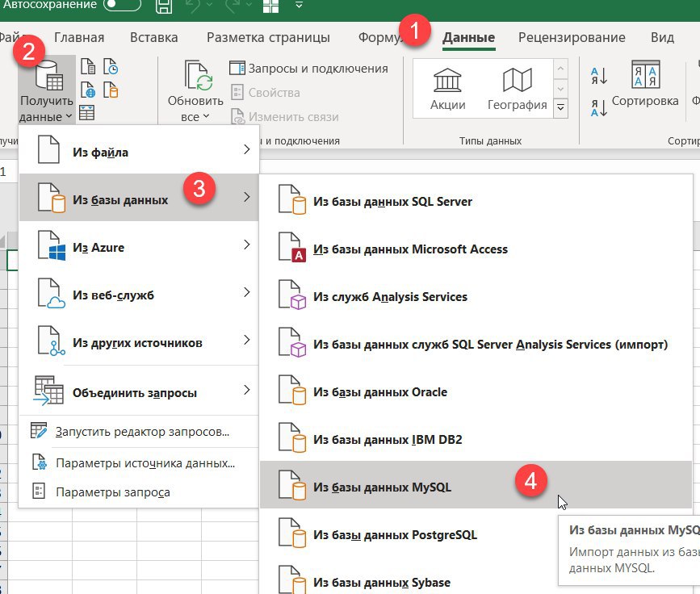The width and height of the screenshot is (700, 594).
Task: Open Параметры источника данных...
Action: [x=139, y=463]
